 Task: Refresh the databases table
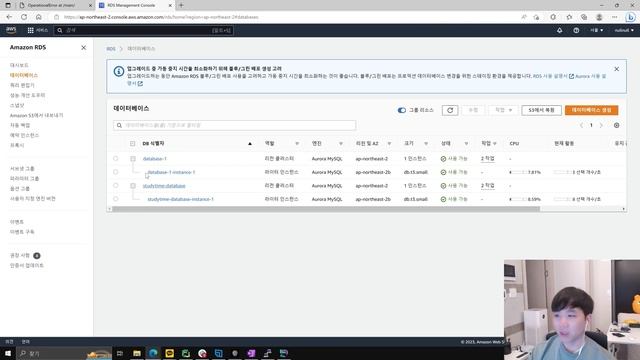[x=450, y=110]
